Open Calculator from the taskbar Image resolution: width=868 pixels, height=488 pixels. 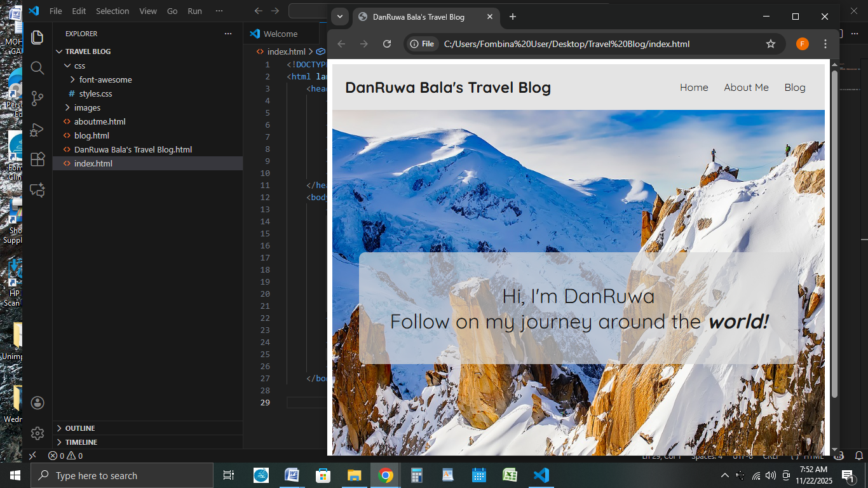click(417, 475)
